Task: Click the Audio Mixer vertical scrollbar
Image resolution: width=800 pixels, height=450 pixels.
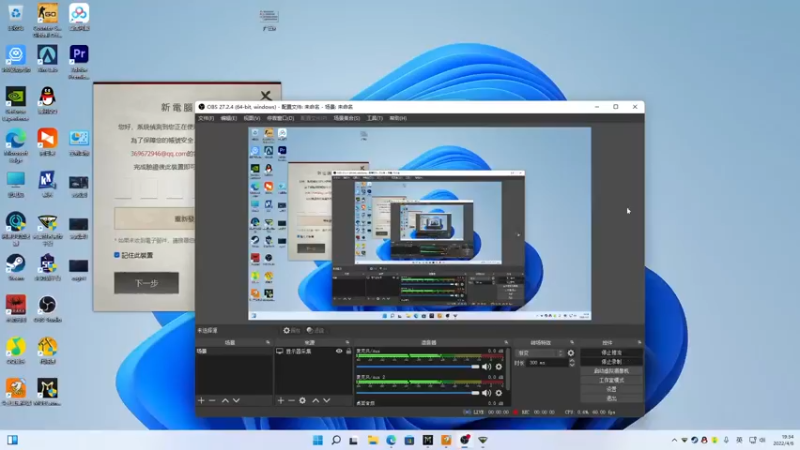Action: 508,369
